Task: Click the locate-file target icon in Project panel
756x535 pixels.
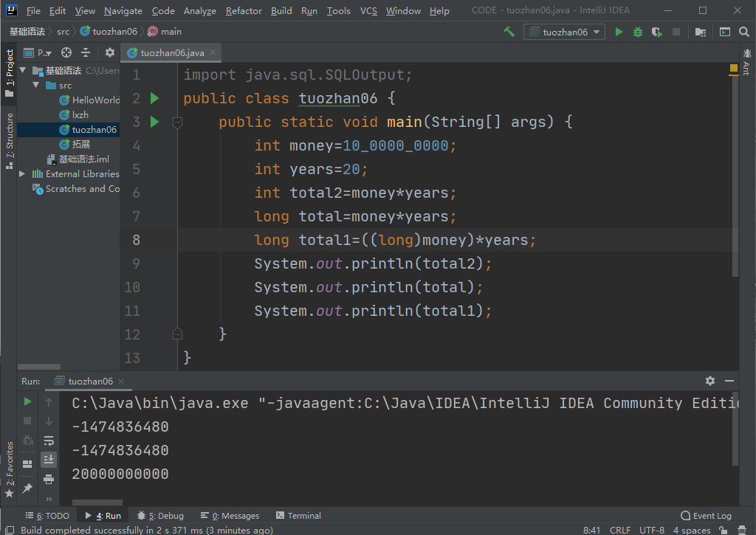Action: (x=66, y=52)
